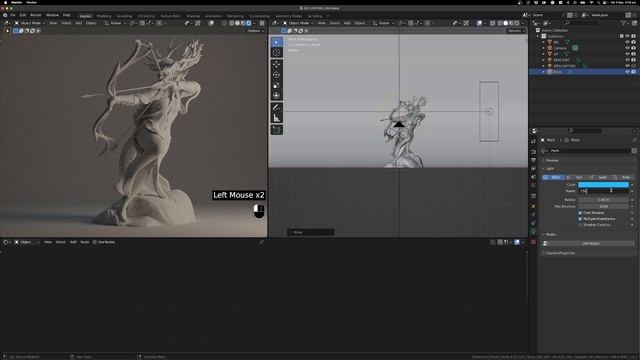Toggle Use Nodes checkbox in node editor header
The height and width of the screenshot is (360, 640).
click(95, 242)
